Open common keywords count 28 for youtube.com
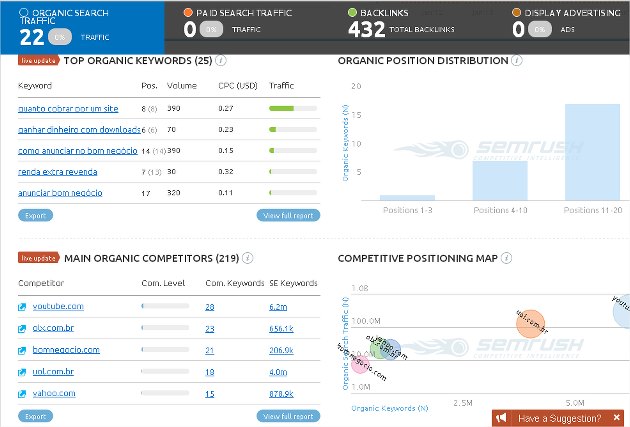Image resolution: width=630 pixels, height=427 pixels. (x=210, y=307)
